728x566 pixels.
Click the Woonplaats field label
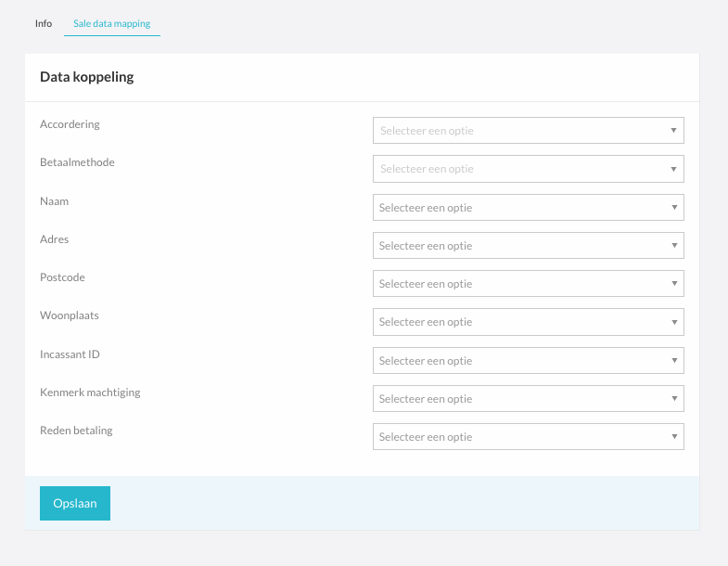(70, 315)
